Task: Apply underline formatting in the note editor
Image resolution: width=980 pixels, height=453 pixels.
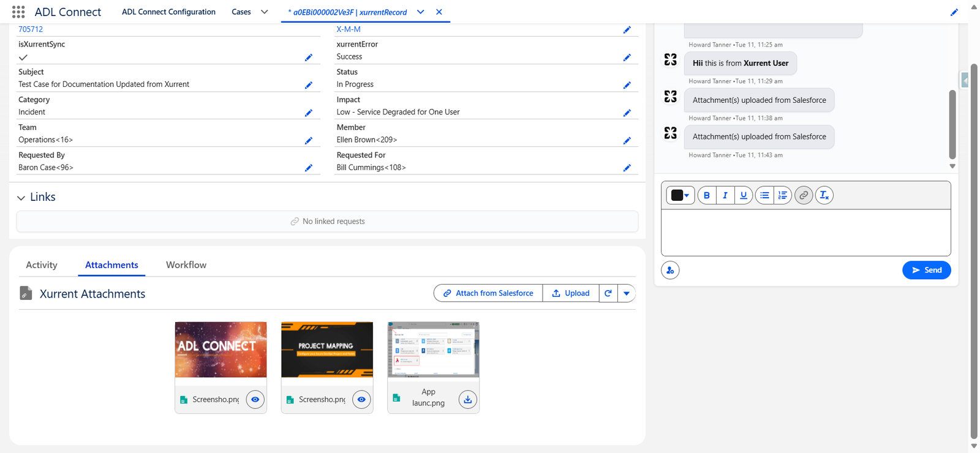Action: pyautogui.click(x=744, y=195)
